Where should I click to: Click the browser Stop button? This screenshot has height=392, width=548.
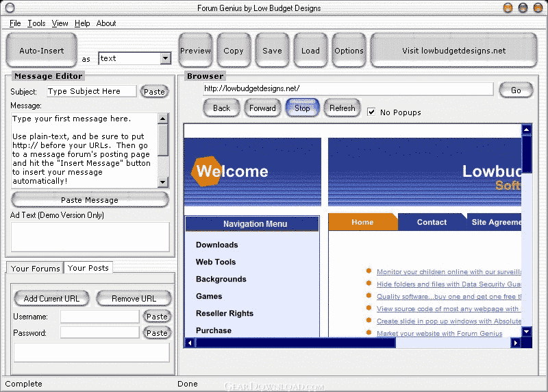coord(302,108)
